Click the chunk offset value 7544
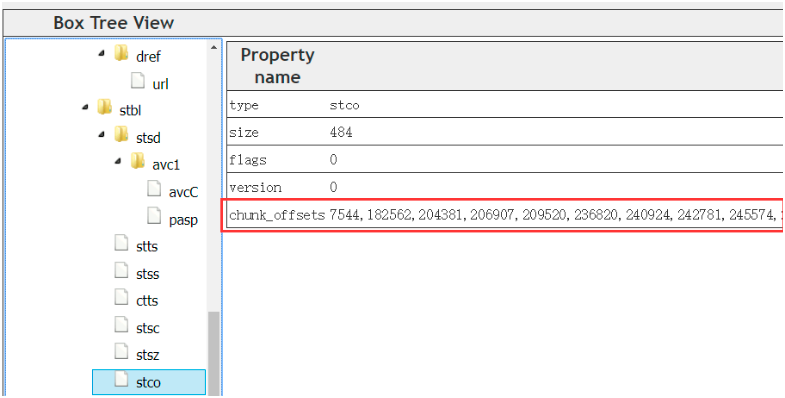 [x=345, y=215]
